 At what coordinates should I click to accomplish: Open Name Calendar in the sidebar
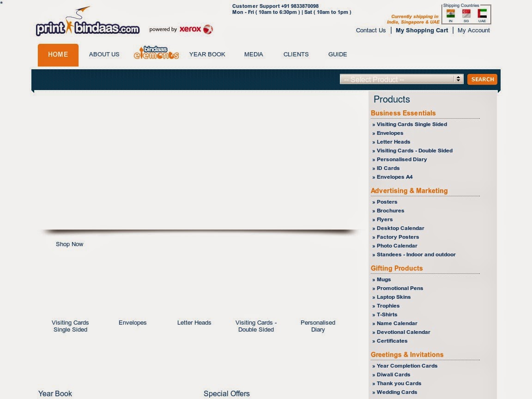coord(397,323)
